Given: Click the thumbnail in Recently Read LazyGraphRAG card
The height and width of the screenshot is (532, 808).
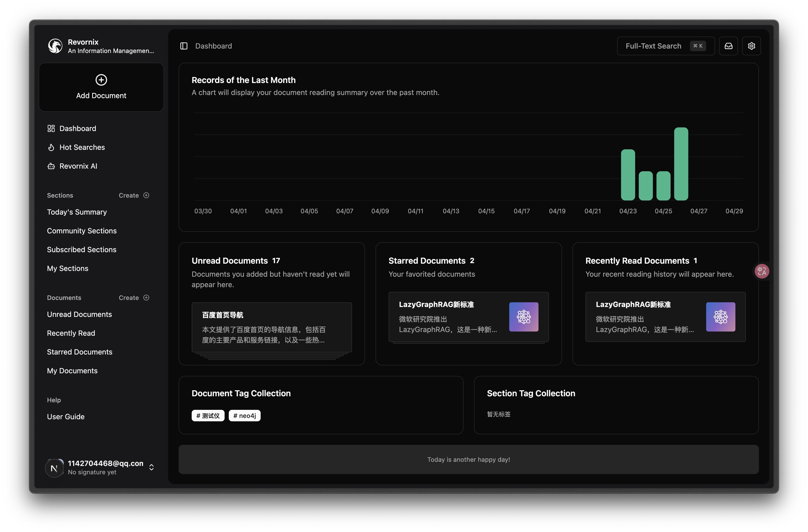Looking at the screenshot, I should [721, 317].
